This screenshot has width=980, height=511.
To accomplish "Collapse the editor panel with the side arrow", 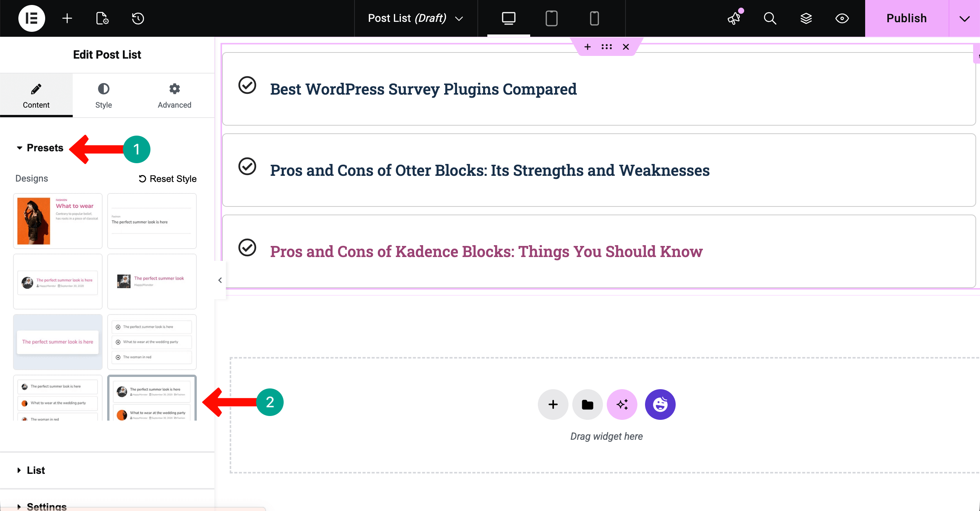I will (x=220, y=280).
